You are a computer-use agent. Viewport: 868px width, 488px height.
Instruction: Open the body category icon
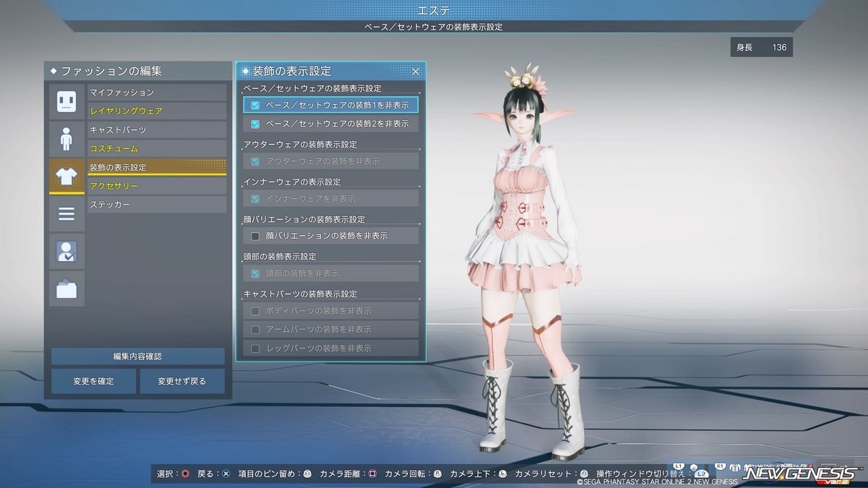tap(67, 139)
